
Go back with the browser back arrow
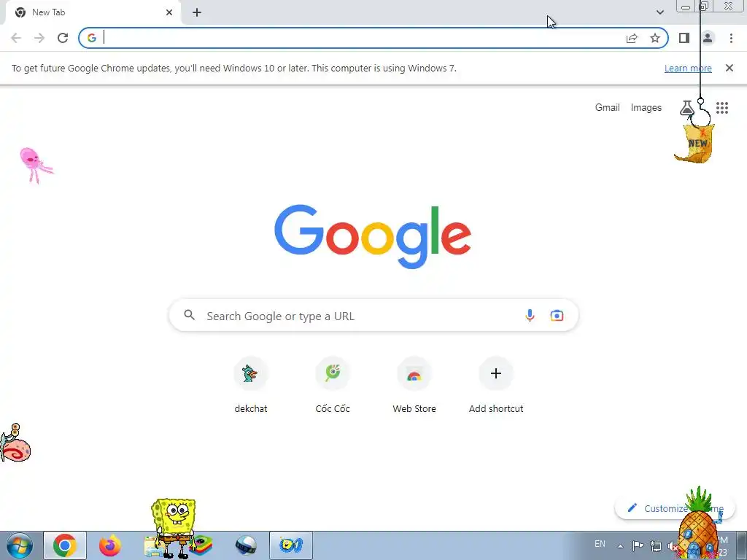[16, 38]
